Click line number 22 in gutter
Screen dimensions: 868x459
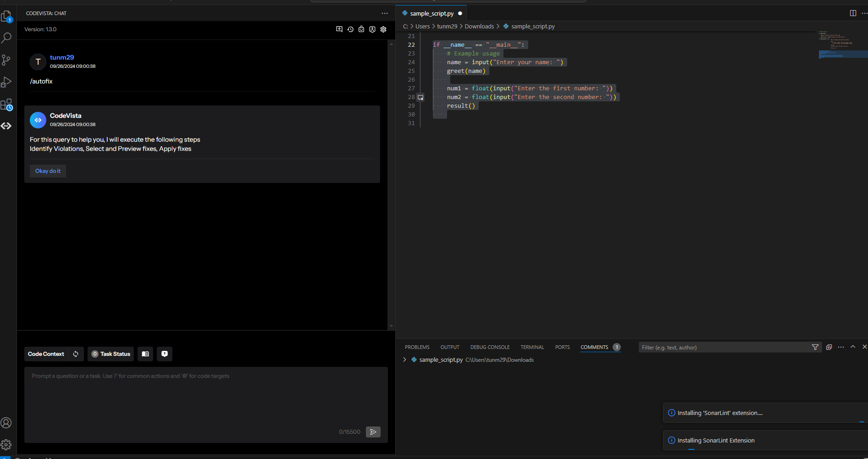[411, 45]
